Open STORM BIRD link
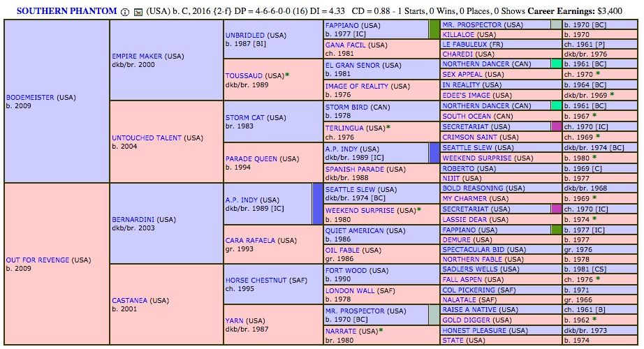The image size is (644, 349). coord(346,107)
